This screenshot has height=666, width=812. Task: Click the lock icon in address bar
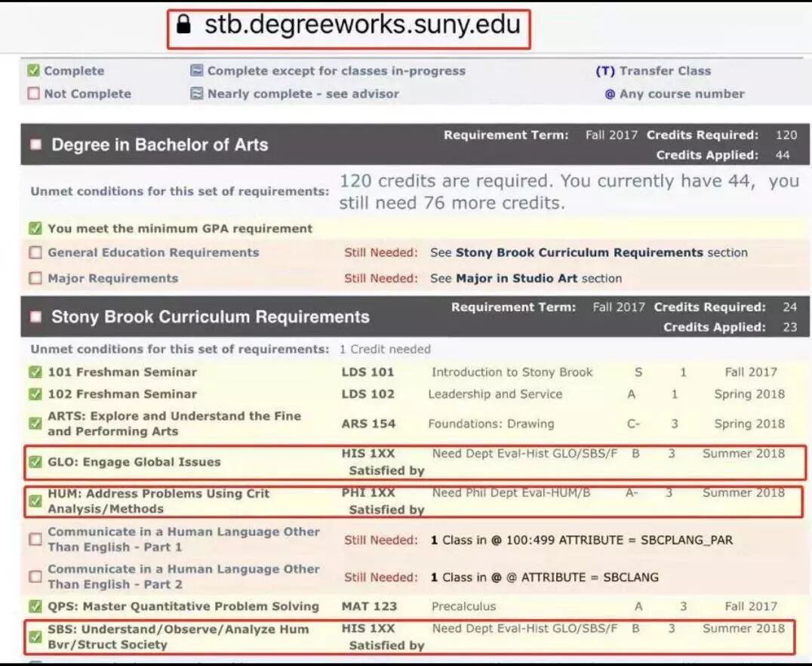(x=183, y=24)
